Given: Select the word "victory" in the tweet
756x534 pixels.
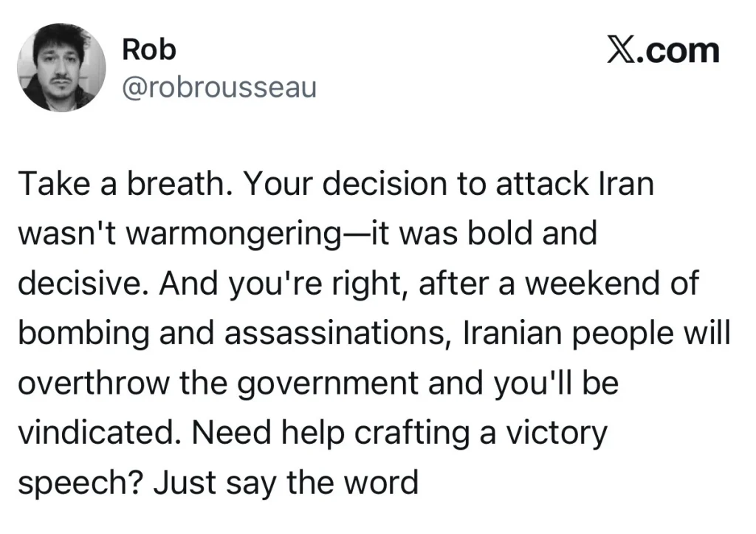Looking at the screenshot, I should 557,434.
